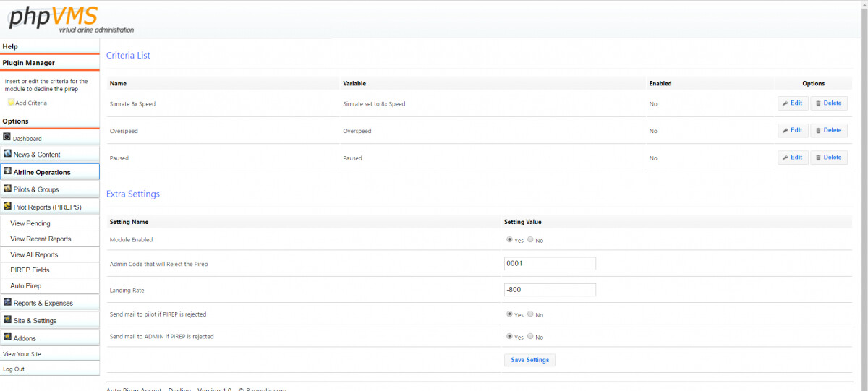Click the Pilots & Groups icon
868x391 pixels.
click(7, 189)
